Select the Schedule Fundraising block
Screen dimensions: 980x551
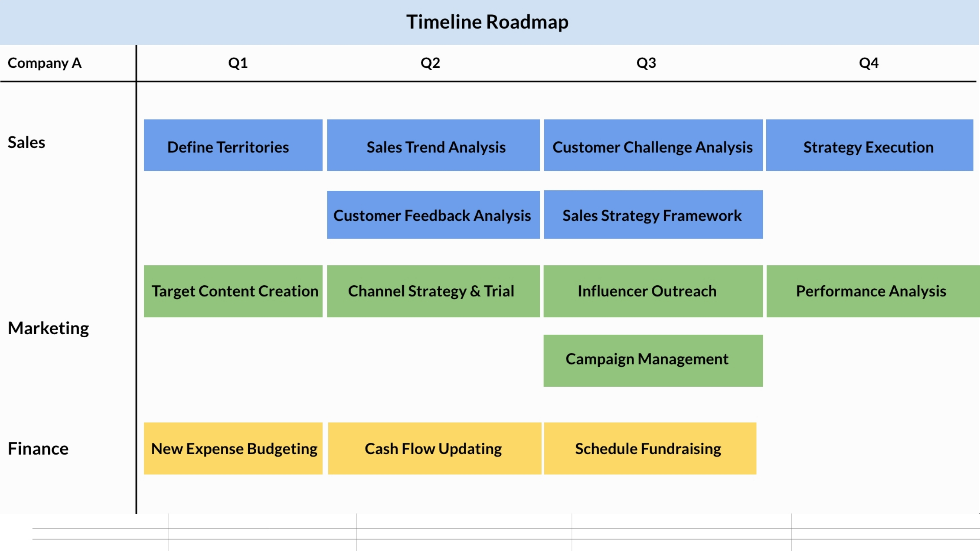[x=647, y=448]
